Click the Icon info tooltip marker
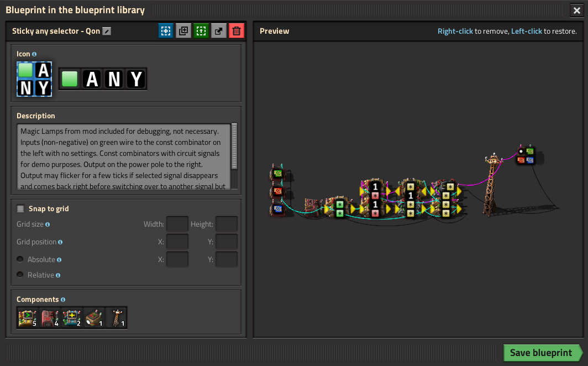Viewport: 588px width, 366px height. pyautogui.click(x=34, y=54)
